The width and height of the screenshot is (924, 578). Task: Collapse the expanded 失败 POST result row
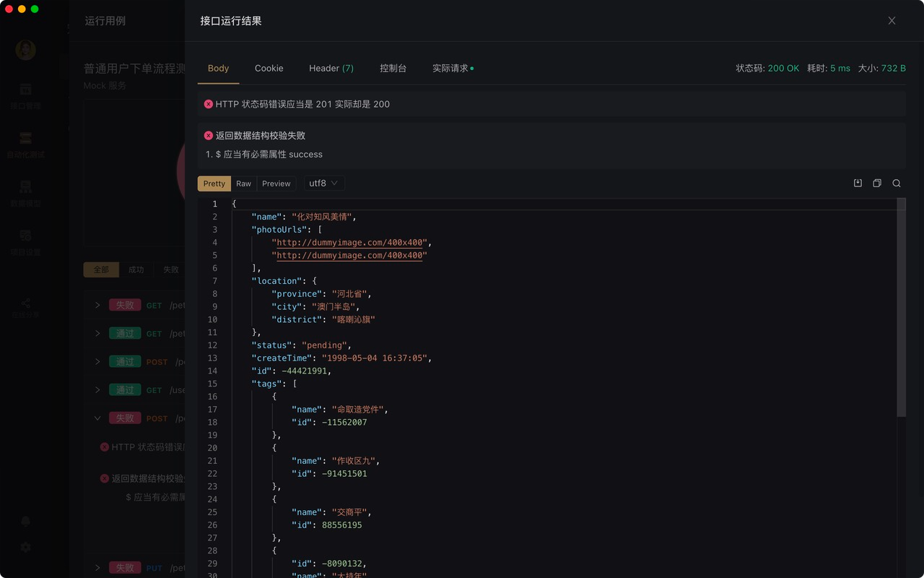(x=97, y=418)
